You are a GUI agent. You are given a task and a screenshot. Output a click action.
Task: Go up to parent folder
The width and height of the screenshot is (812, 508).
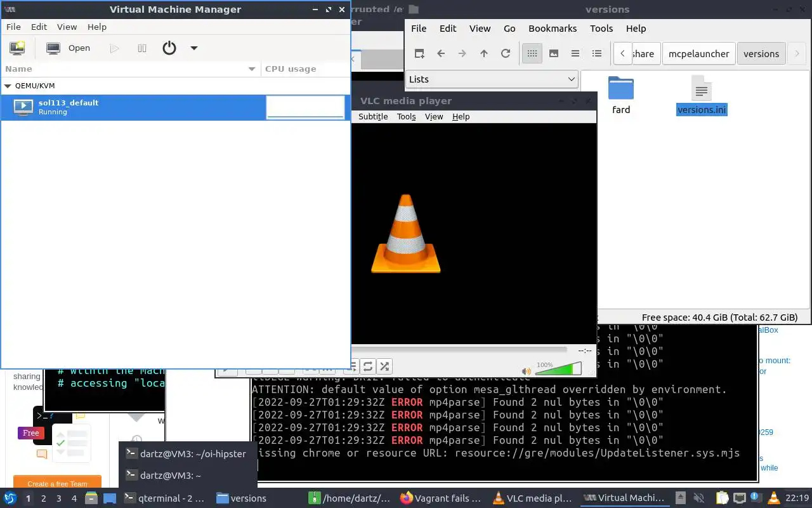pos(484,53)
